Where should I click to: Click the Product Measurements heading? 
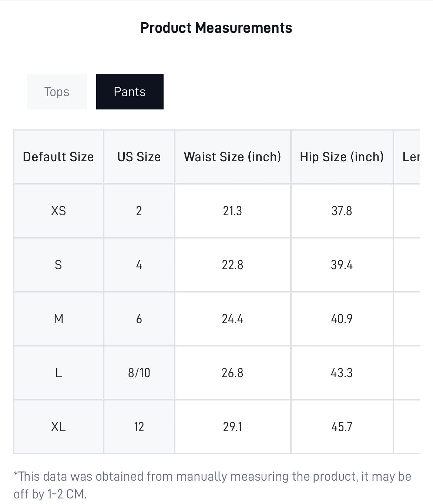[x=216, y=28]
